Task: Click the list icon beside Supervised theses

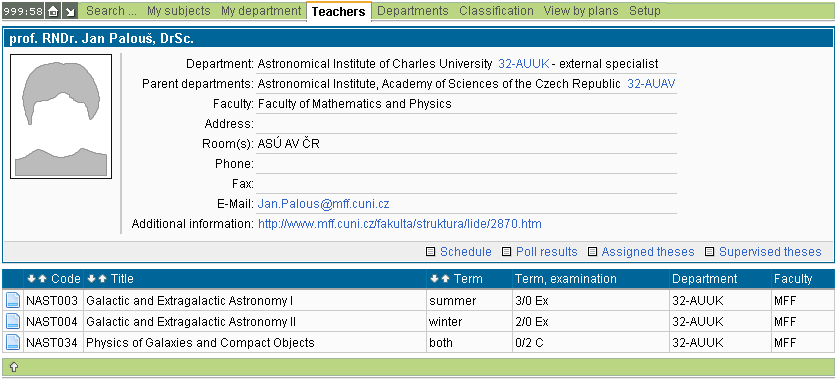Action: pos(710,252)
